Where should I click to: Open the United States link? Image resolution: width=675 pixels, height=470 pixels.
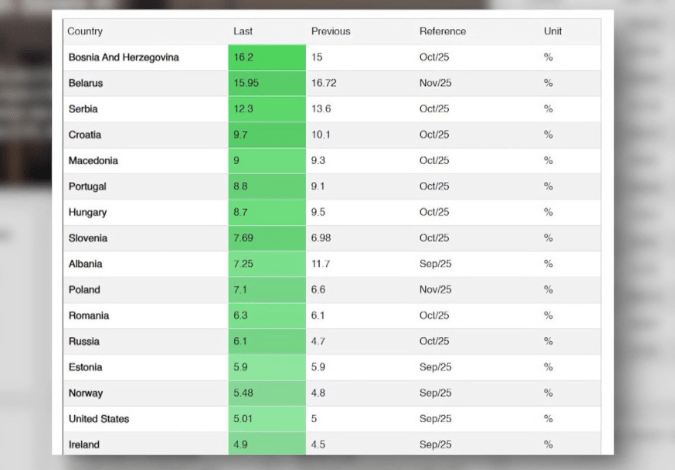[98, 419]
